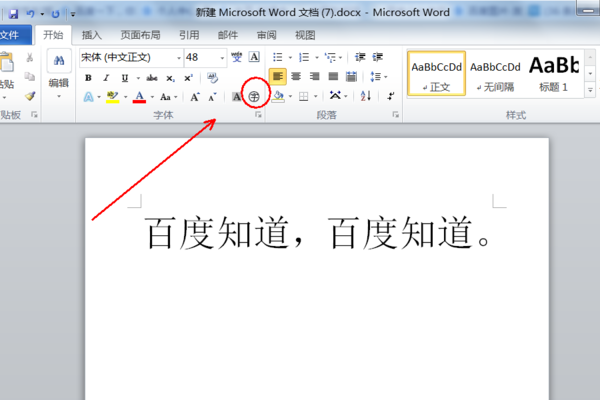Open the font dialog launcher

pos(258,114)
